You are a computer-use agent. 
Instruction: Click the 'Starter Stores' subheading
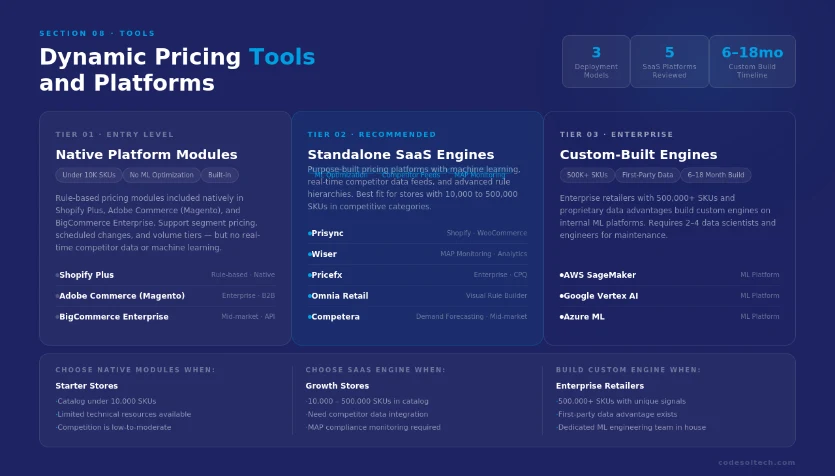87,385
